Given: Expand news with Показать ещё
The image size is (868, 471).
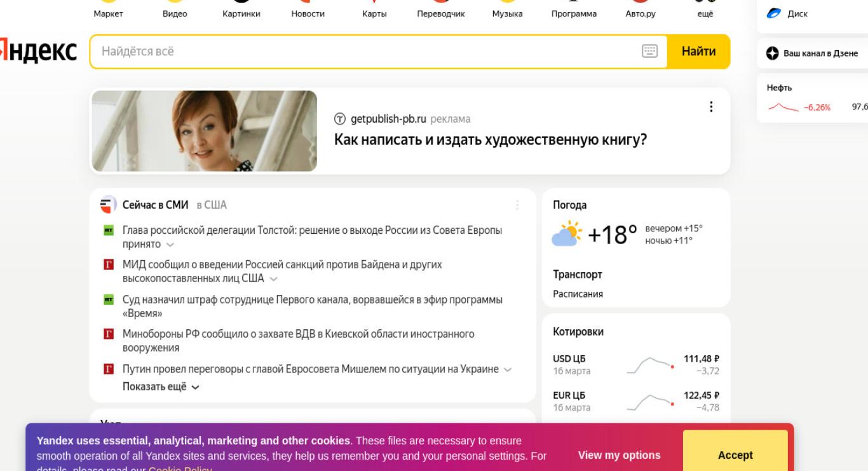Looking at the screenshot, I should pos(161,386).
